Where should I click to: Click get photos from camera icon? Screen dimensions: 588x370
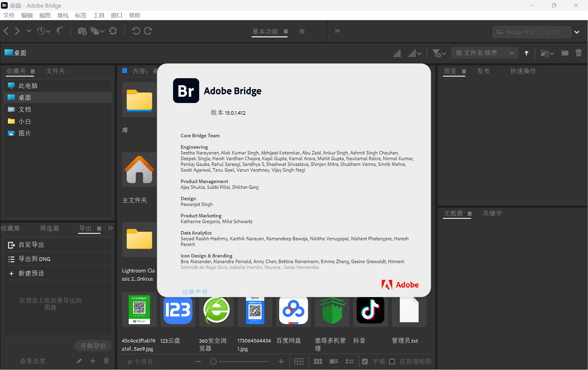tap(82, 31)
